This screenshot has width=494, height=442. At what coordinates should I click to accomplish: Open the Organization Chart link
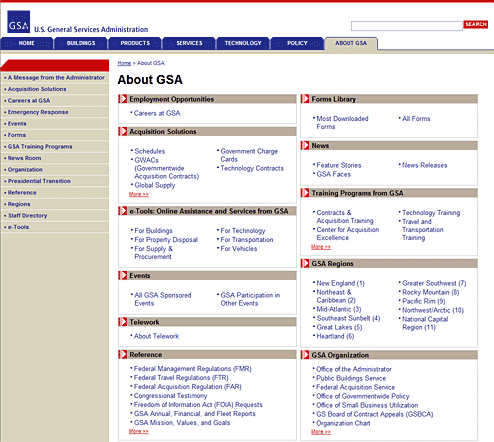click(343, 423)
